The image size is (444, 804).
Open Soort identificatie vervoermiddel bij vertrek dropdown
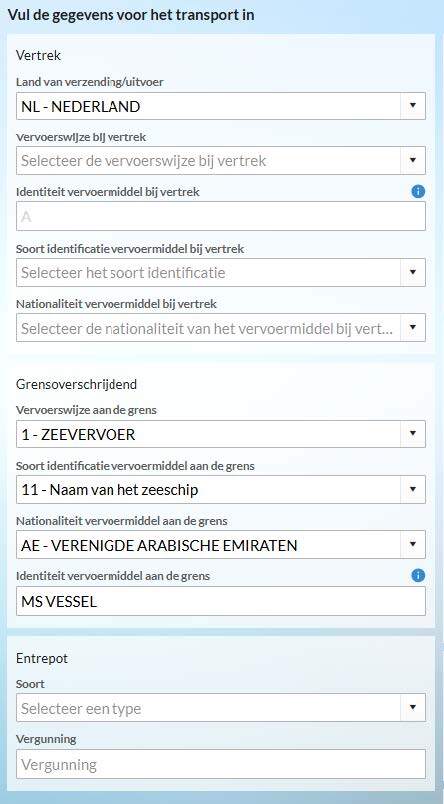(x=220, y=272)
